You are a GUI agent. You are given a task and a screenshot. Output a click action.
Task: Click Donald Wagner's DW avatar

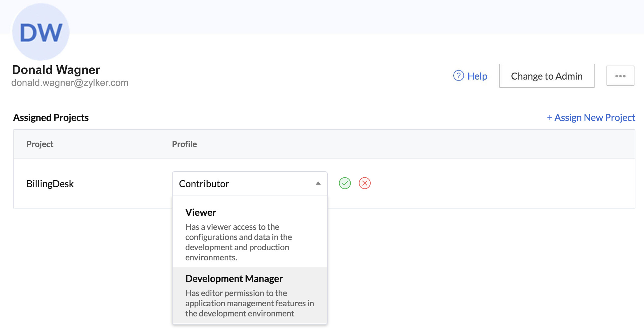pyautogui.click(x=40, y=32)
